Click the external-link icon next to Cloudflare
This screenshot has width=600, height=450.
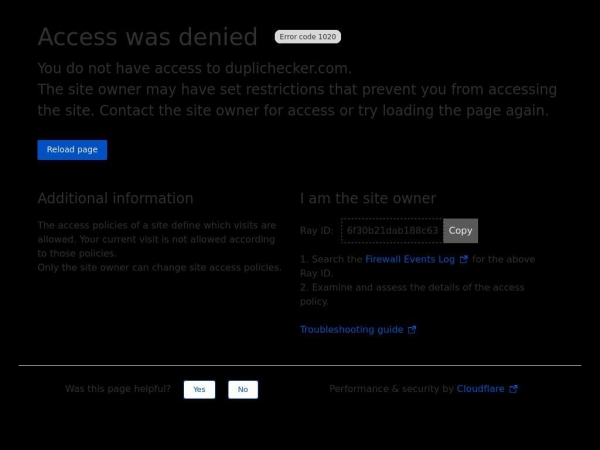tap(514, 389)
